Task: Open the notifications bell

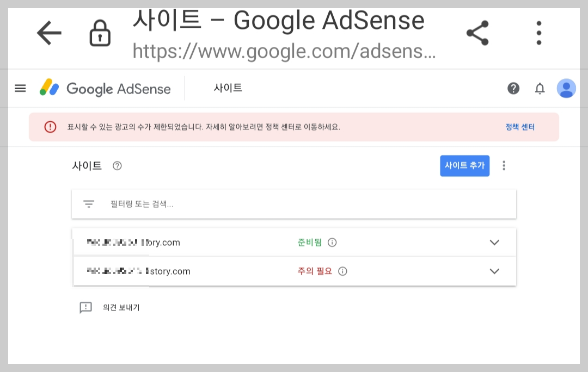Action: (x=540, y=89)
